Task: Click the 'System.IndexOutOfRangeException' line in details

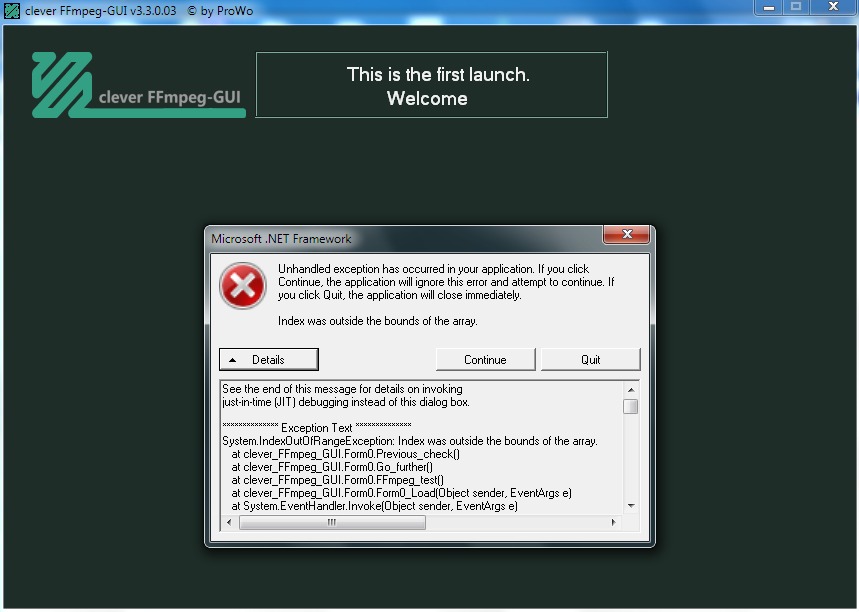Action: (410, 441)
